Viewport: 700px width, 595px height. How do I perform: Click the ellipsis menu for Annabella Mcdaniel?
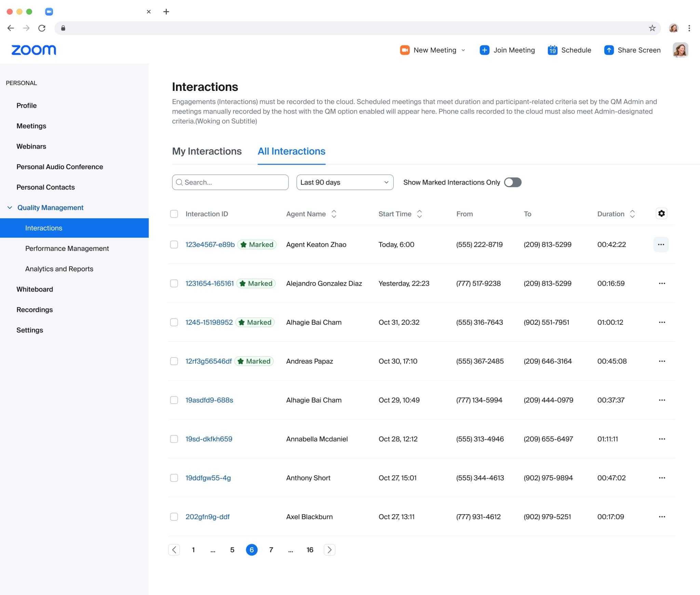662,438
